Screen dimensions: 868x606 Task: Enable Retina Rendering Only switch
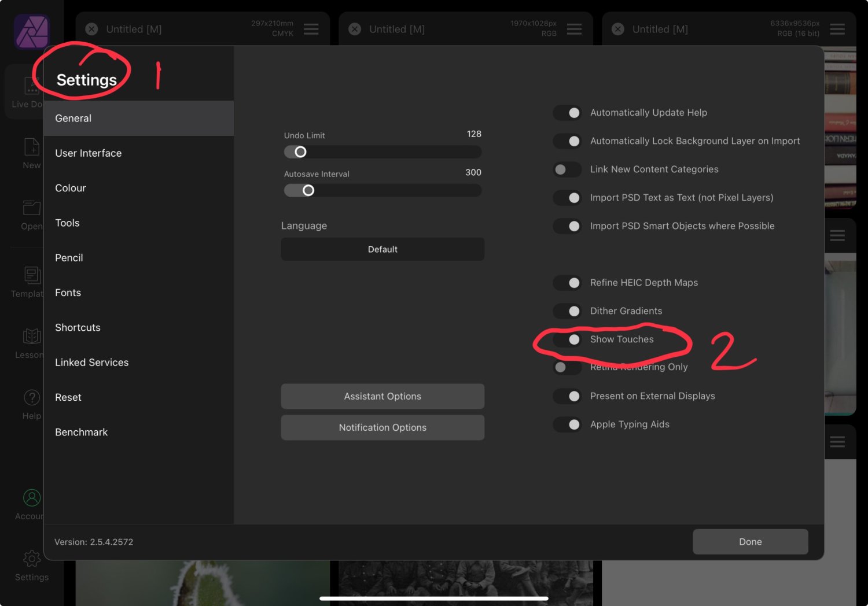point(567,367)
